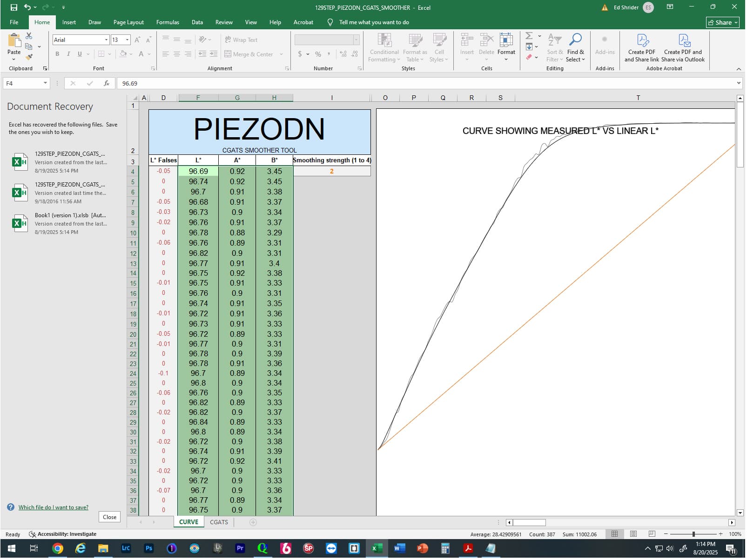
Task: Open the Arial font name dropdown
Action: pos(107,40)
